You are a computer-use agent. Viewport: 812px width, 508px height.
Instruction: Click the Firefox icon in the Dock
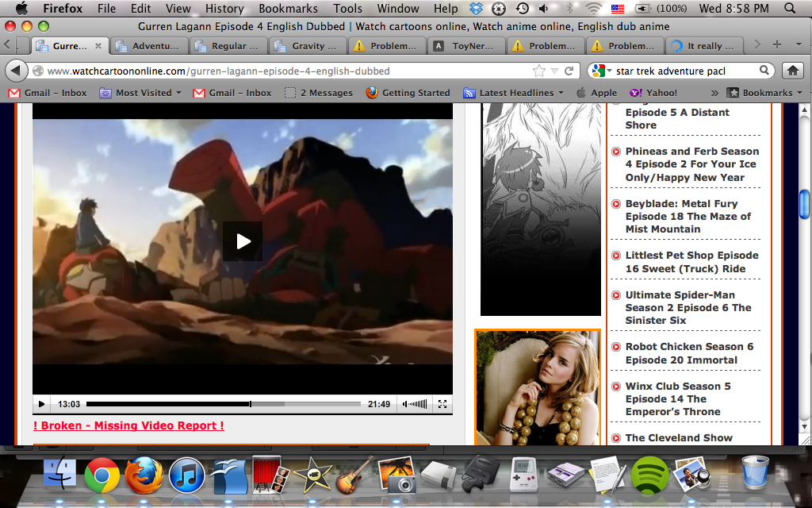[144, 475]
